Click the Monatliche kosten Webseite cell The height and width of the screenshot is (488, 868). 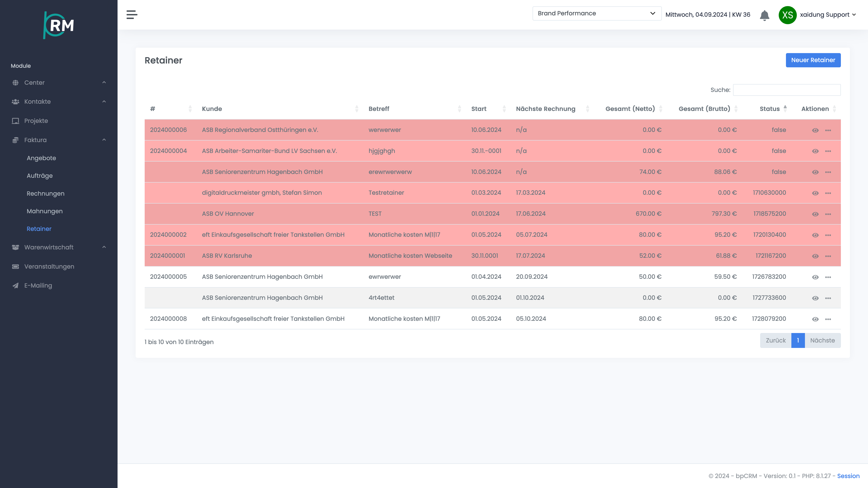click(410, 256)
